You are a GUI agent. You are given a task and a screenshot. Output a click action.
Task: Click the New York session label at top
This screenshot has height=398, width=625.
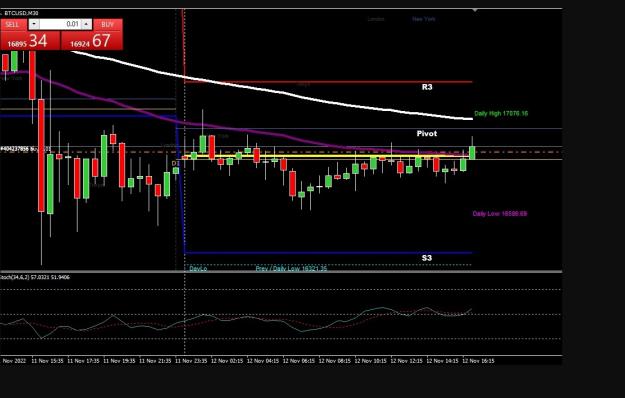(424, 19)
